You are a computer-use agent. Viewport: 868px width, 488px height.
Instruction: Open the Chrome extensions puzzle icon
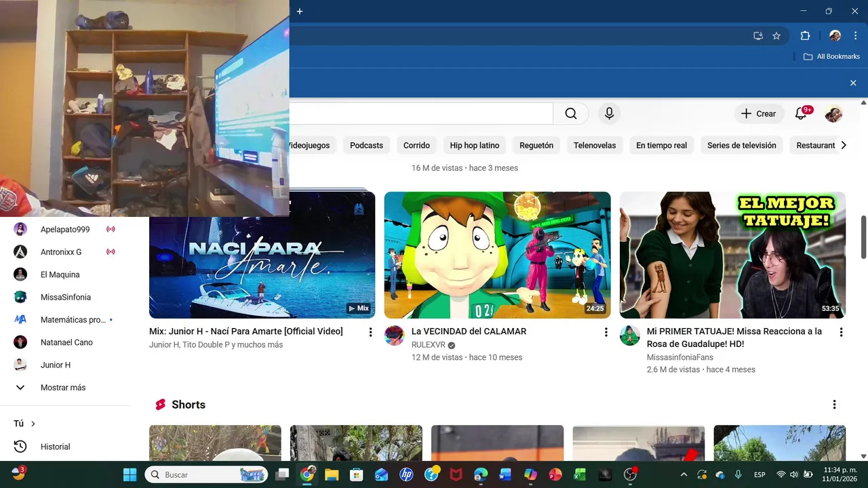[x=806, y=36]
